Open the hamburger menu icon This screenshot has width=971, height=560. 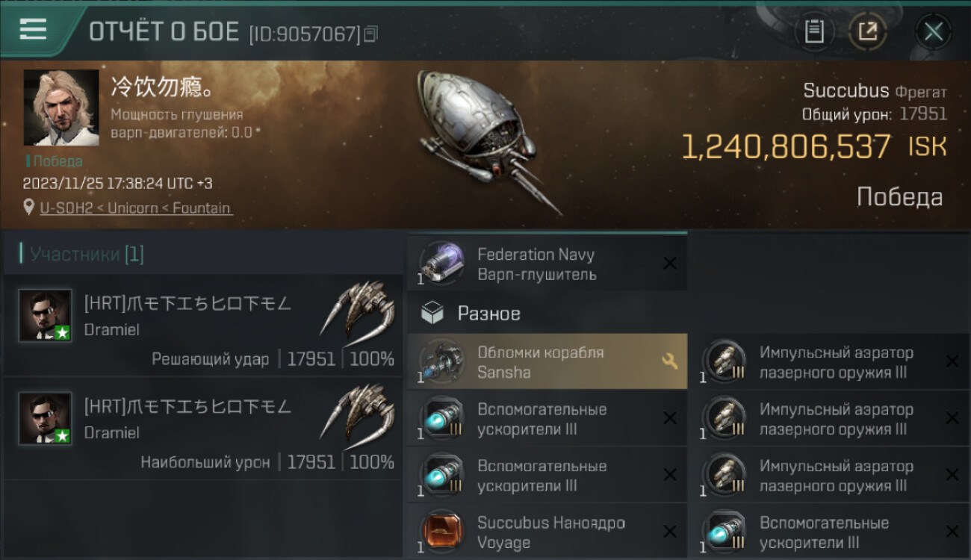(x=33, y=29)
